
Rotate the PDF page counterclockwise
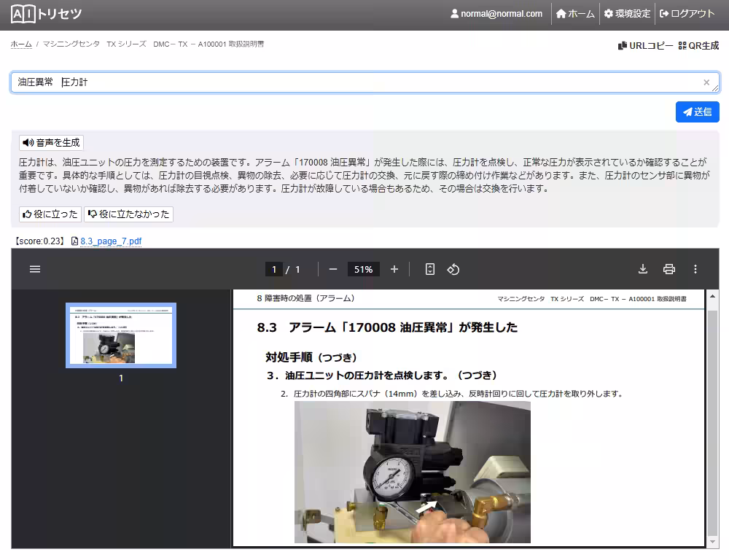click(x=453, y=269)
